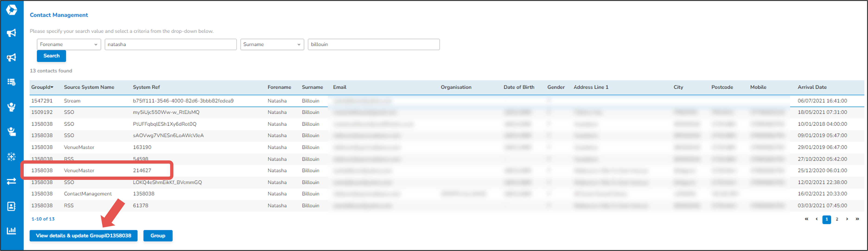Expand the Surname criteria dropdown
Screen dimensions: 868x251
272,44
